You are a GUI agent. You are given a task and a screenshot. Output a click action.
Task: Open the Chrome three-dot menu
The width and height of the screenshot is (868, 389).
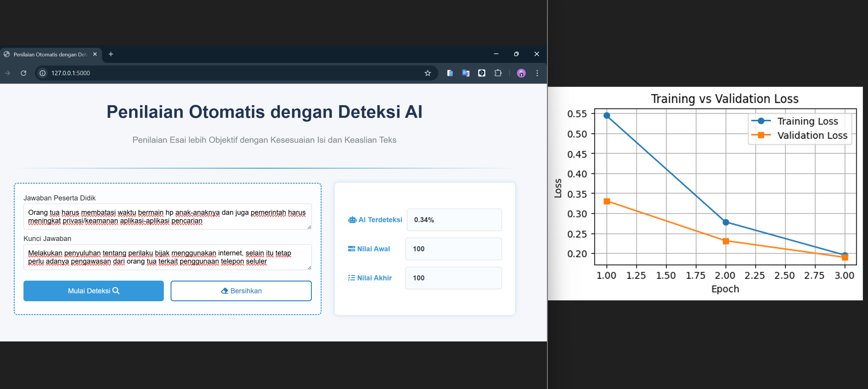(537, 73)
